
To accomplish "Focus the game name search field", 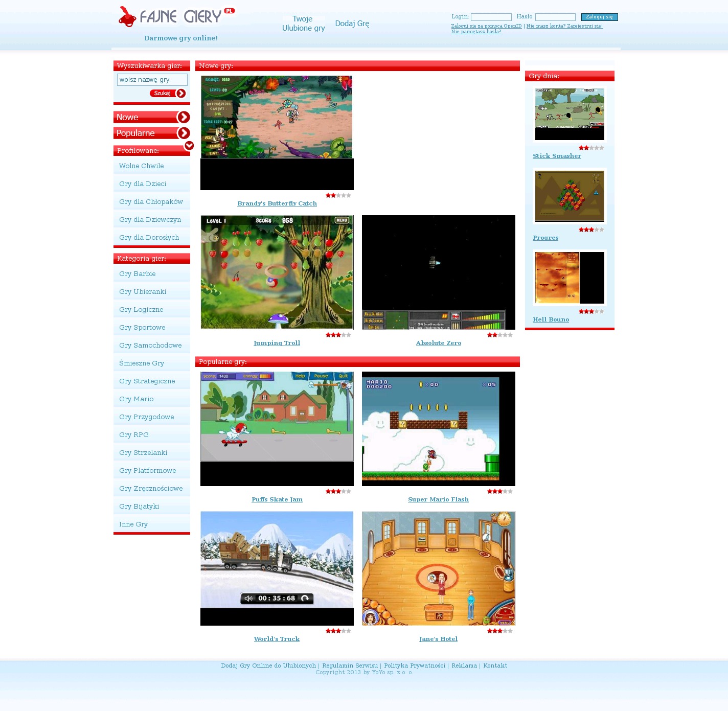I will point(152,80).
